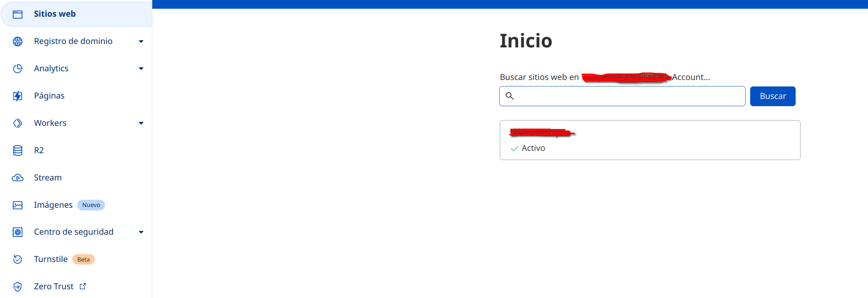Expand the Workers dropdown arrow
The image size is (868, 298).
[x=141, y=123]
